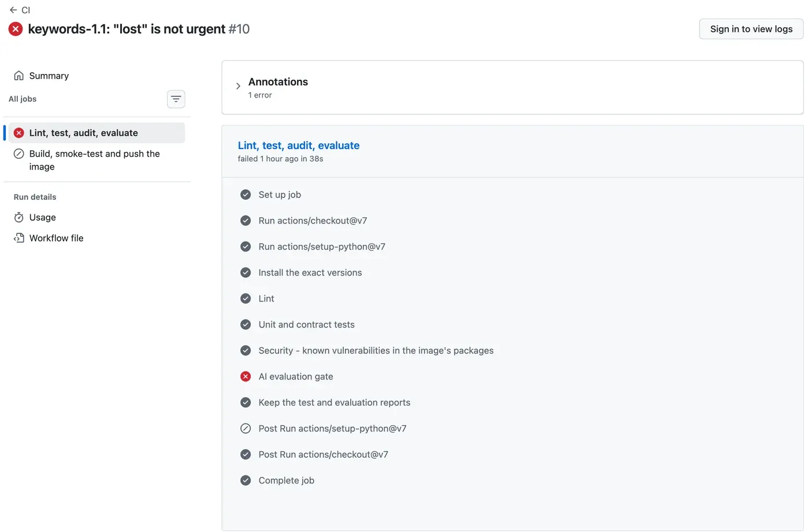
Task: Go back to the CI workflow
Action: coord(20,10)
